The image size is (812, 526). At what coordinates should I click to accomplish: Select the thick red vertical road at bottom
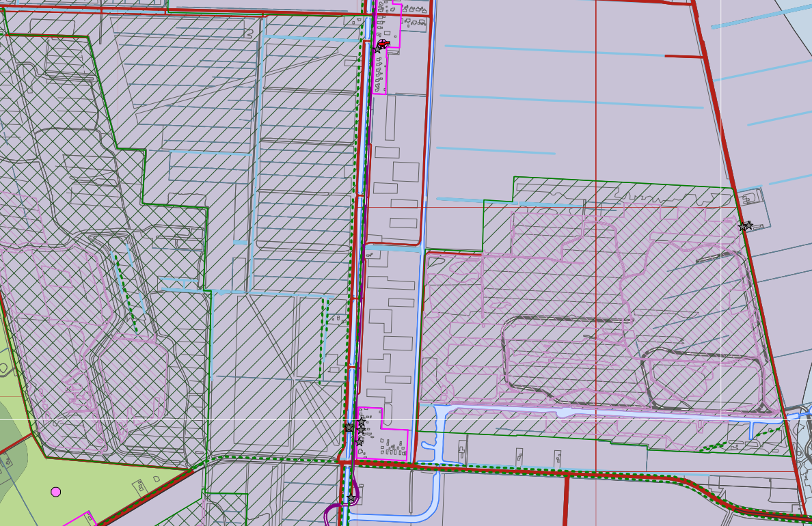pos(567,499)
